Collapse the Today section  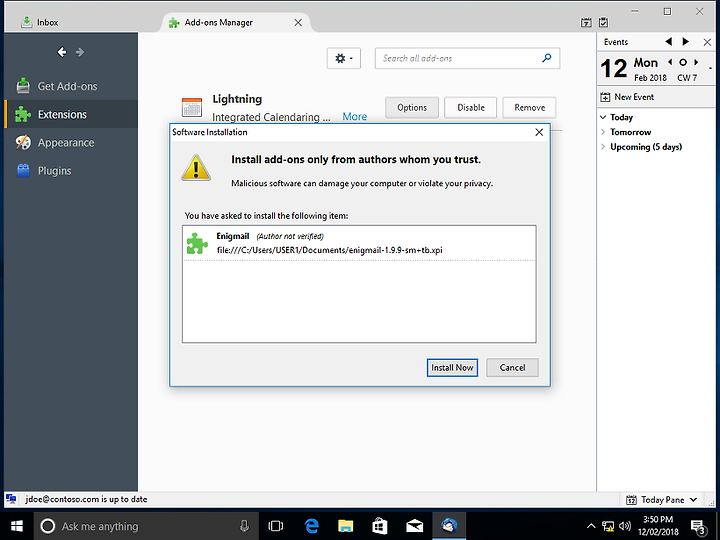click(603, 117)
